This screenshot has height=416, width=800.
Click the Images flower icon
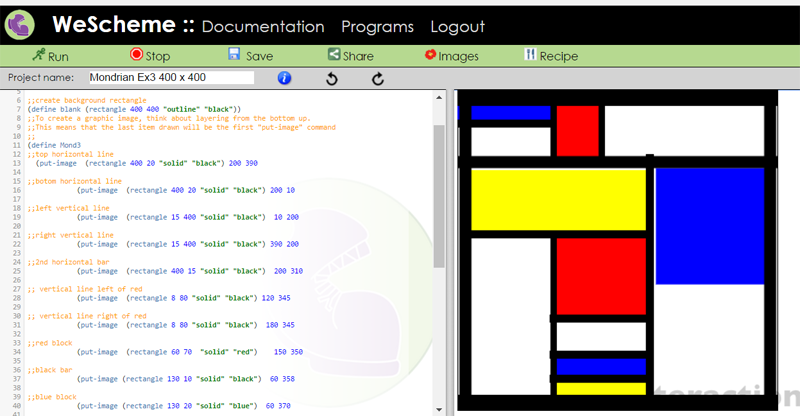click(431, 54)
